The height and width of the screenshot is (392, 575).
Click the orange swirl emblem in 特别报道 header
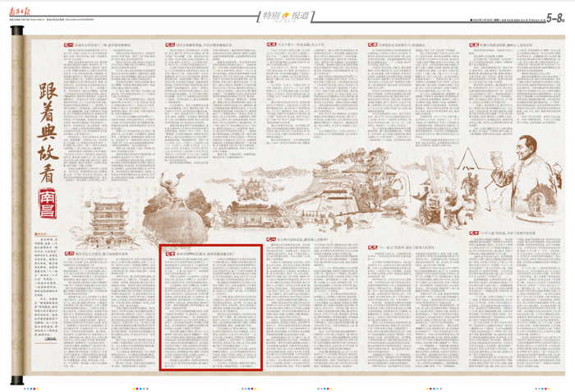(287, 15)
